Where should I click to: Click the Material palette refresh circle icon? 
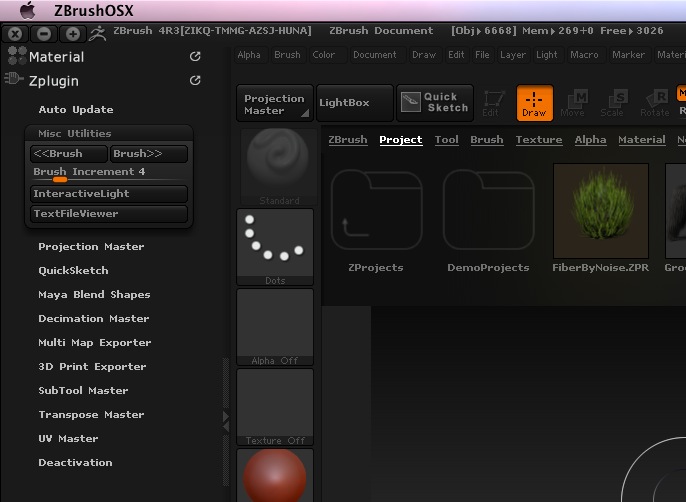coord(195,56)
